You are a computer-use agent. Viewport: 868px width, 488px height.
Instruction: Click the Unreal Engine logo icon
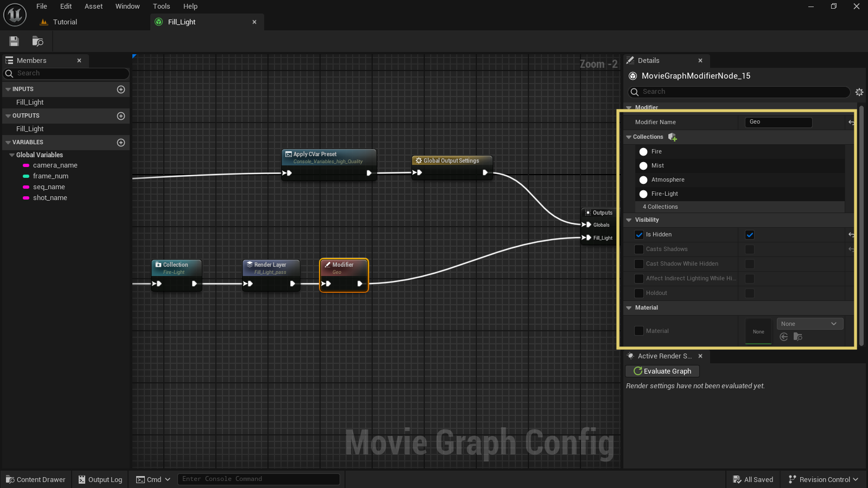click(15, 15)
